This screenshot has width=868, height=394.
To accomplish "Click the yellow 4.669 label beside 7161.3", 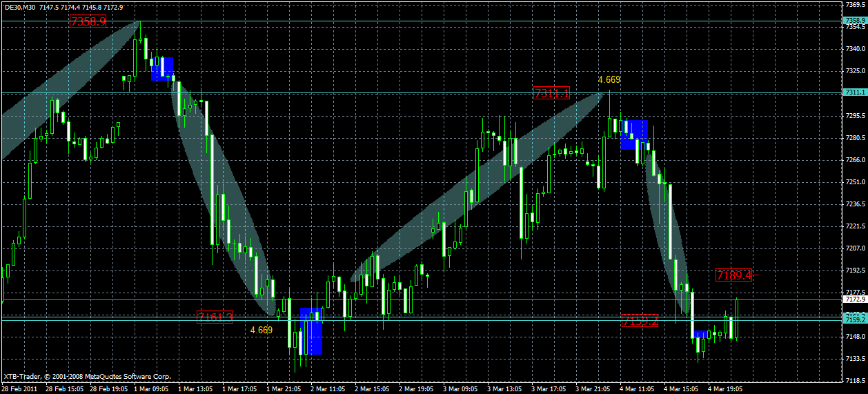I will [x=262, y=330].
